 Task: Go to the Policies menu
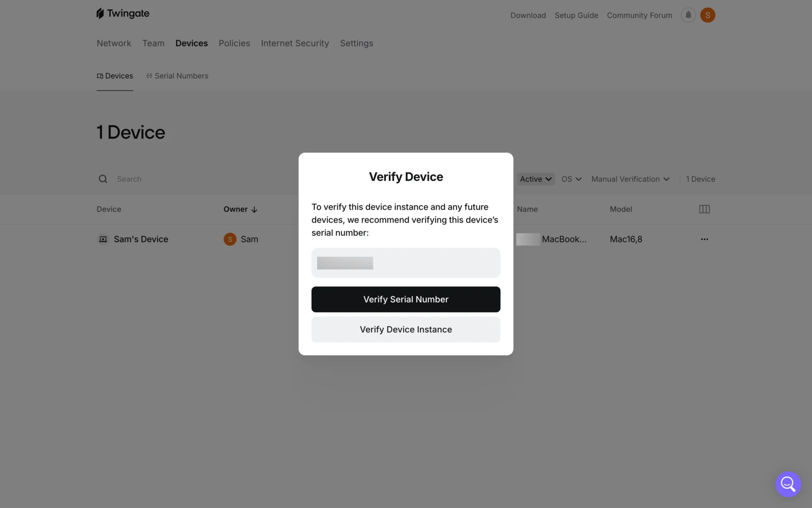pos(234,43)
